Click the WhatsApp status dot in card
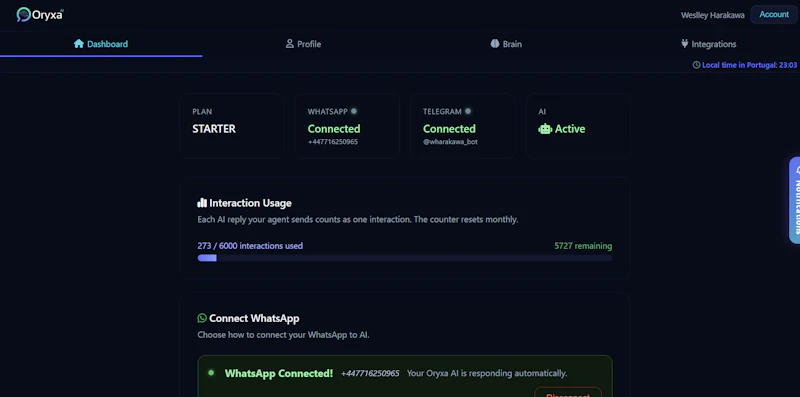Viewport: 800px width, 397px height. 354,111
